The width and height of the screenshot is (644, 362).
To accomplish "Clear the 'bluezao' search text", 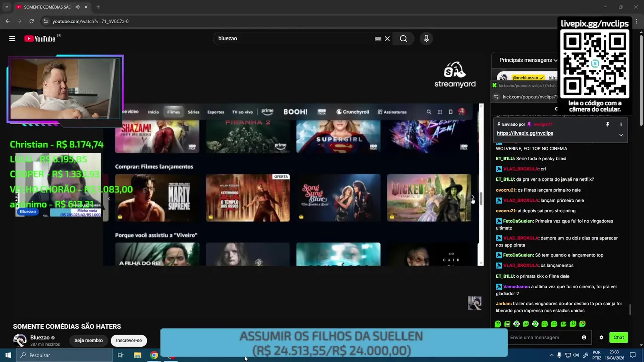I will click(x=387, y=39).
